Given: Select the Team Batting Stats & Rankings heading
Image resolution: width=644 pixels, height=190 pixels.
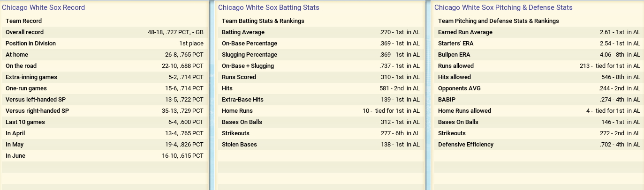Looking at the screenshot, I should coord(263,21).
